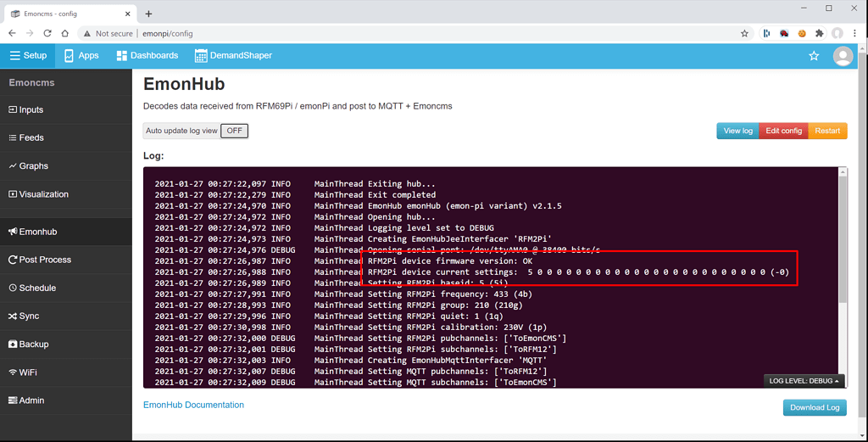This screenshot has height=442, width=868.
Task: Click the cookie extension icon
Action: tap(802, 33)
